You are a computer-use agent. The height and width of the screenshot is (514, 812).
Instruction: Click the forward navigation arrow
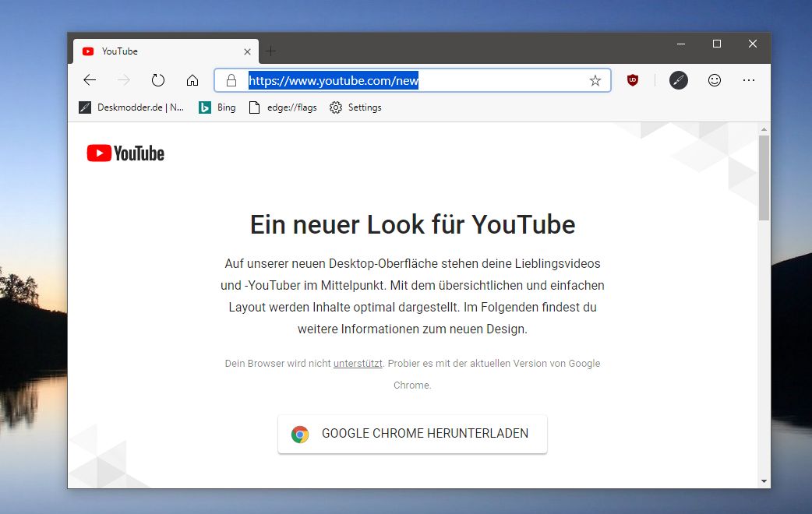tap(124, 80)
